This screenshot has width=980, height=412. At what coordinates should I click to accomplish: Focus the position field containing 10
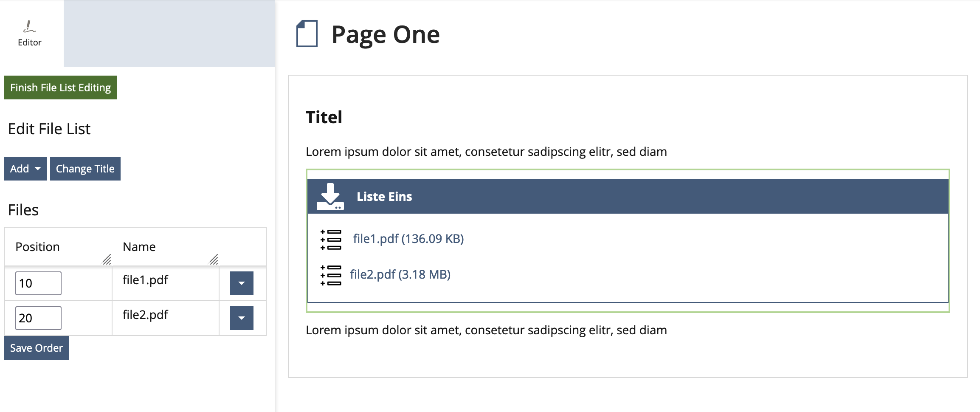click(38, 283)
